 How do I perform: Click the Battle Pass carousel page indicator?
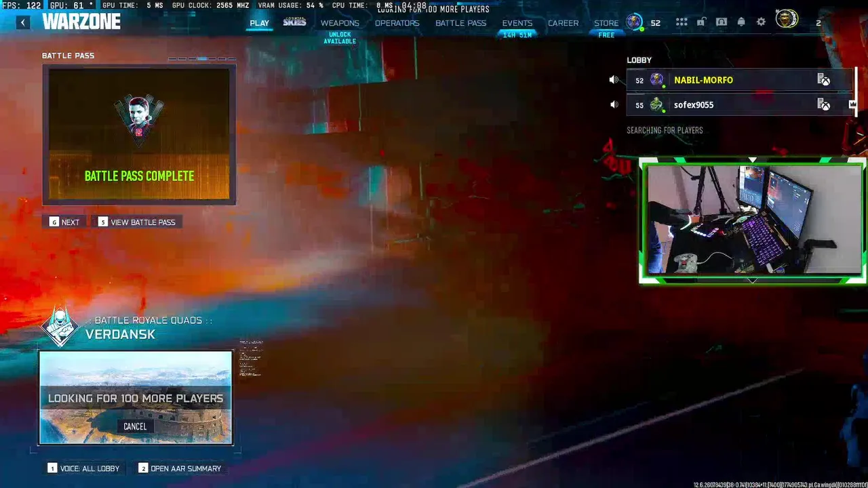[x=201, y=59]
